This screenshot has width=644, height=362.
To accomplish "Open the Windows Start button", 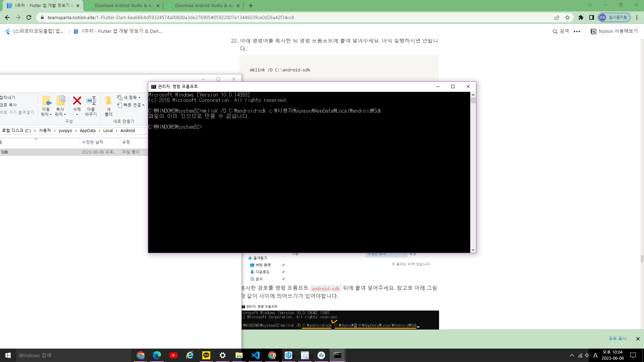I will pos(8,355).
